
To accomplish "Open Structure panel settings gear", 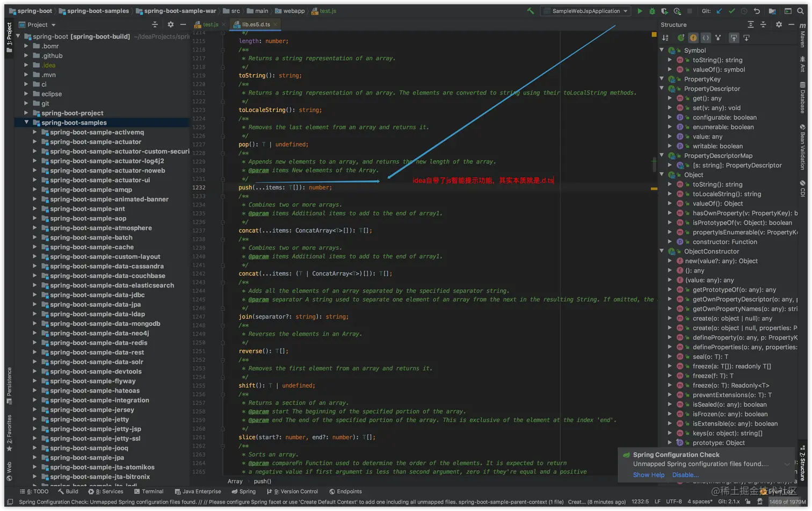I will 779,25.
